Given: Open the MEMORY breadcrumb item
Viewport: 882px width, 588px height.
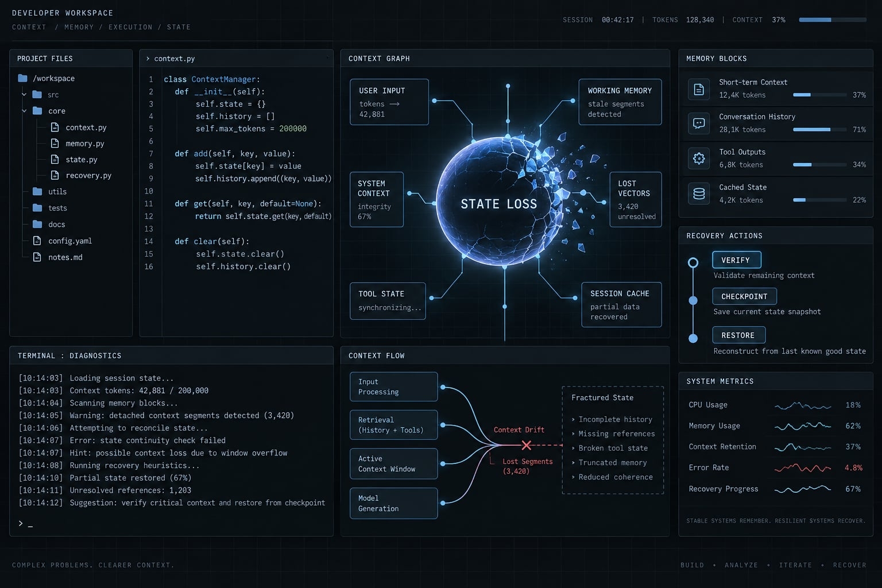Looking at the screenshot, I should 79,27.
